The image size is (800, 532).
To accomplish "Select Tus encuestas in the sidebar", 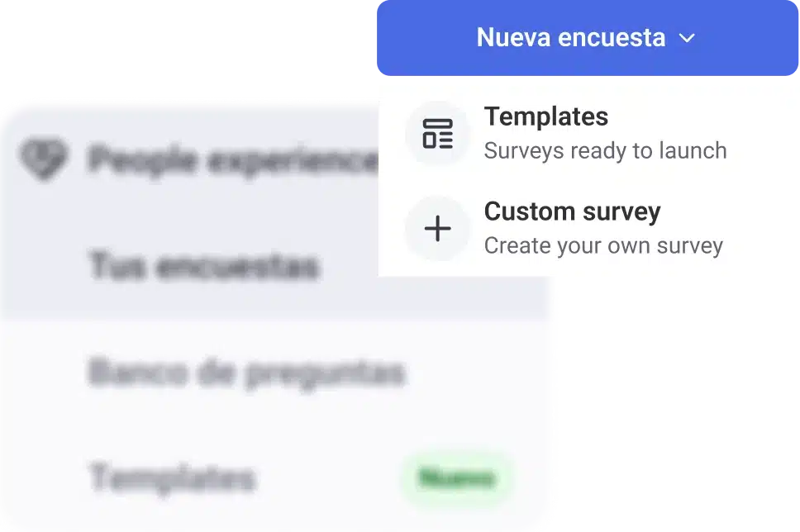I will 204,266.
